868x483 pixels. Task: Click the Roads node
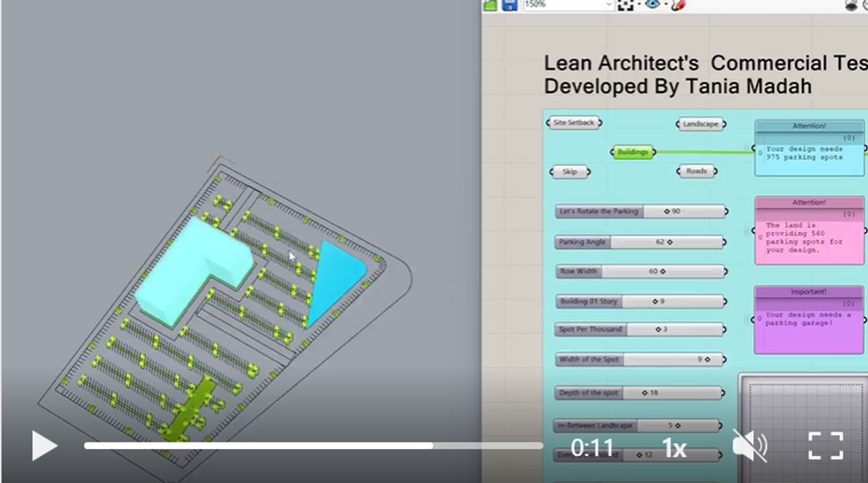697,171
